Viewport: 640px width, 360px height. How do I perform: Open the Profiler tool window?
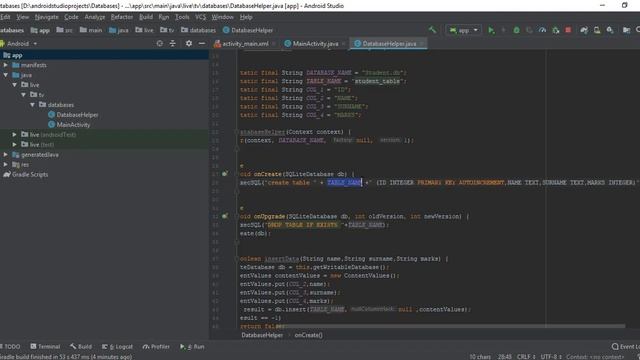point(156,347)
